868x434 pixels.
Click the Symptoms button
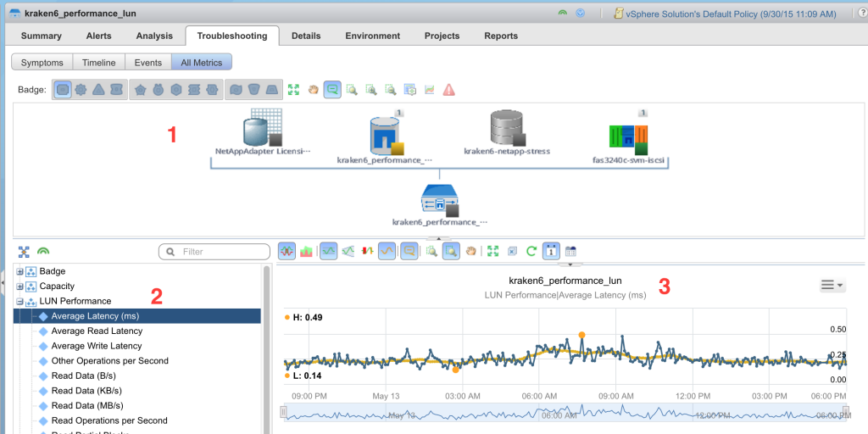pos(42,63)
